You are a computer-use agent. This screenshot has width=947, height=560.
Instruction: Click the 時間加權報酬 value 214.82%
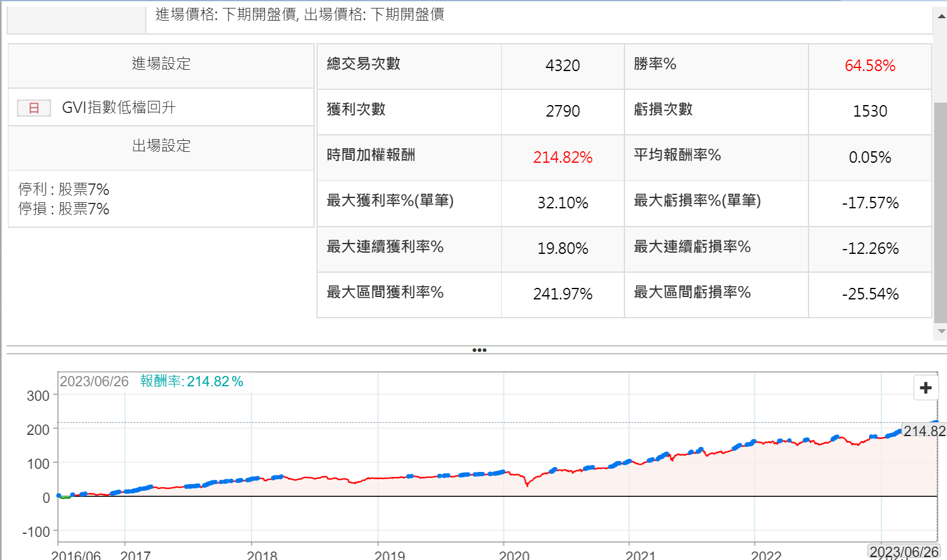(562, 157)
